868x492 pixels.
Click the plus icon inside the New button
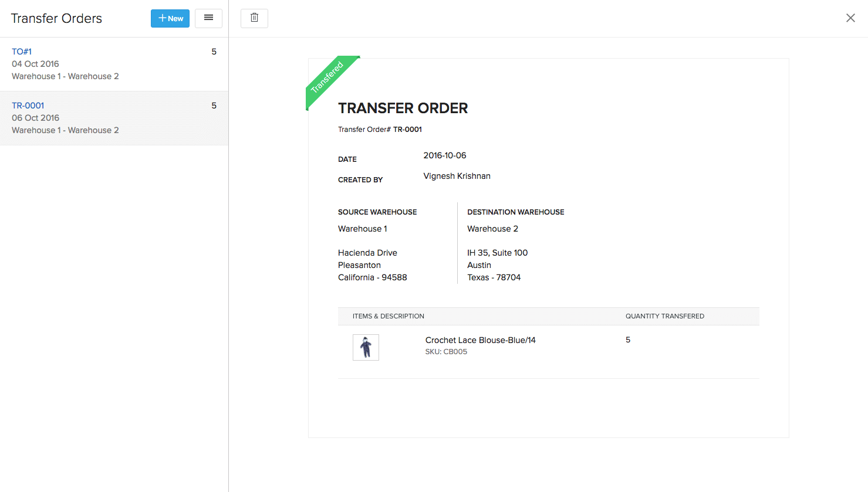click(x=161, y=18)
